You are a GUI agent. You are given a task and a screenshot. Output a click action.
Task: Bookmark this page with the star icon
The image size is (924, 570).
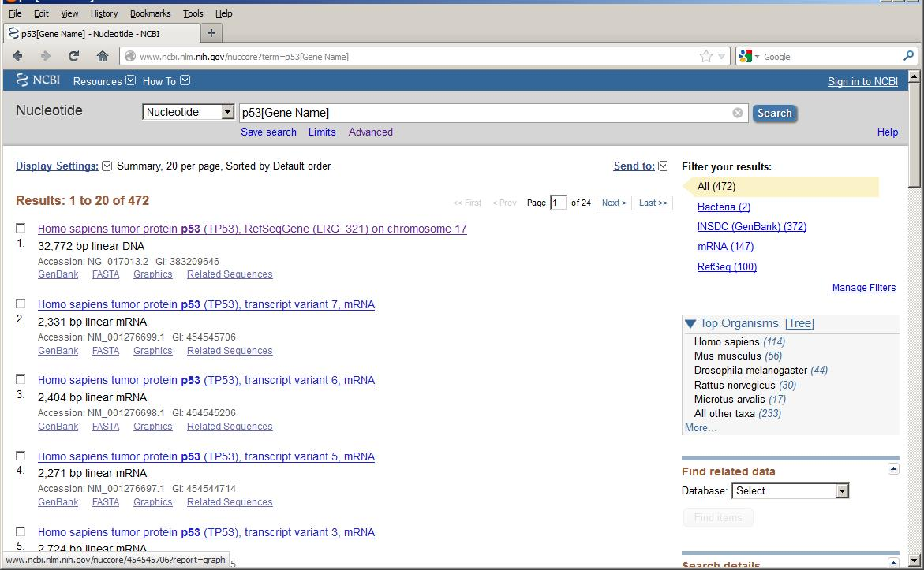(x=705, y=56)
